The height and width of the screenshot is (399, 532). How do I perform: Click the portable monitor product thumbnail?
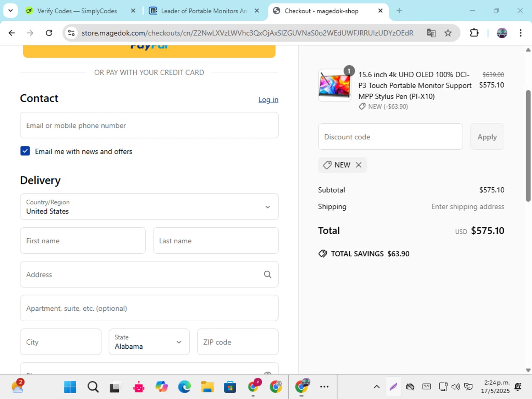click(334, 85)
